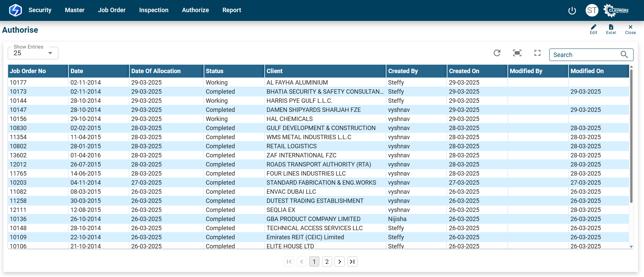Click the power logout icon
The height and width of the screenshot is (277, 644).
pos(572,10)
